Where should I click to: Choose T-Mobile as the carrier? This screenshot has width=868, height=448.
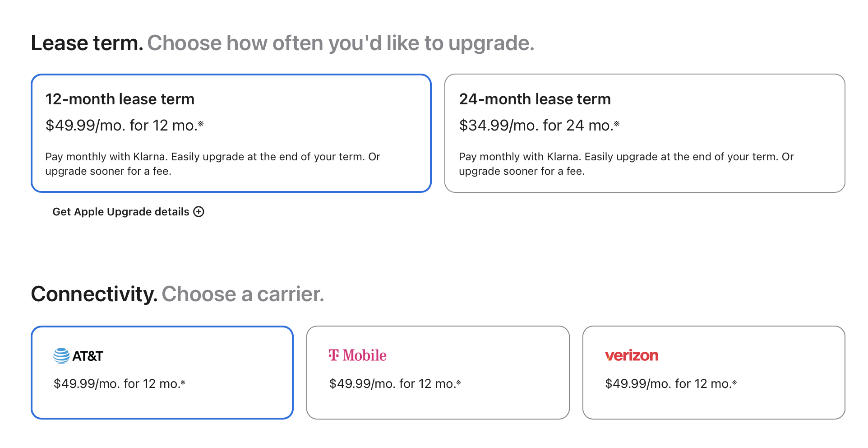tap(438, 373)
